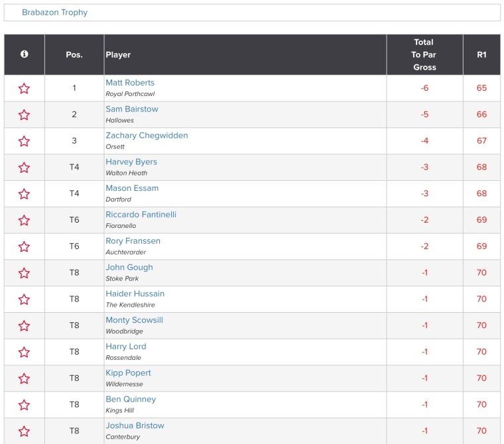Click star icon for John Gough

(x=25, y=273)
